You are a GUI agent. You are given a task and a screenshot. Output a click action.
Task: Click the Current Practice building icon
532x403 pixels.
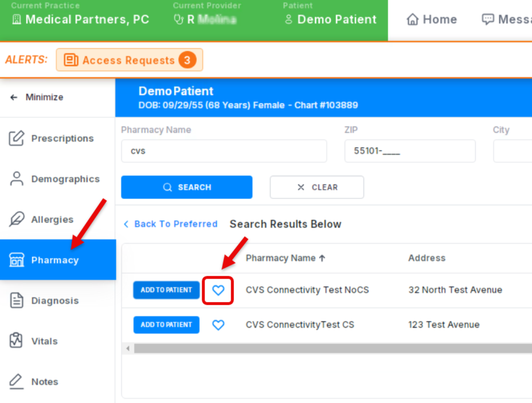point(16,19)
